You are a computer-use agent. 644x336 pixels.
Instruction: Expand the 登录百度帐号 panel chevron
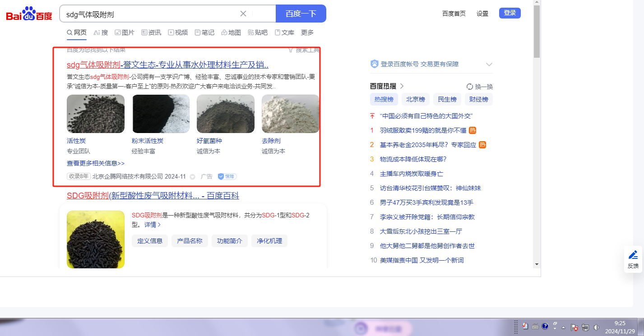point(489,64)
